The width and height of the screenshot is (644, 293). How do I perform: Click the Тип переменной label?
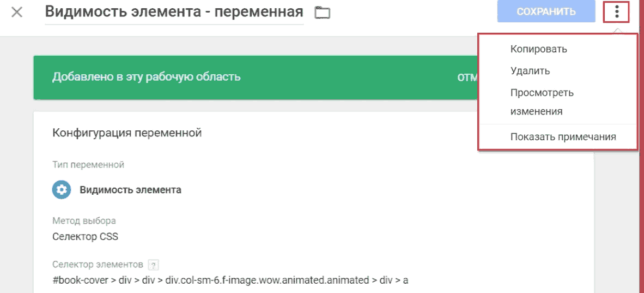88,165
